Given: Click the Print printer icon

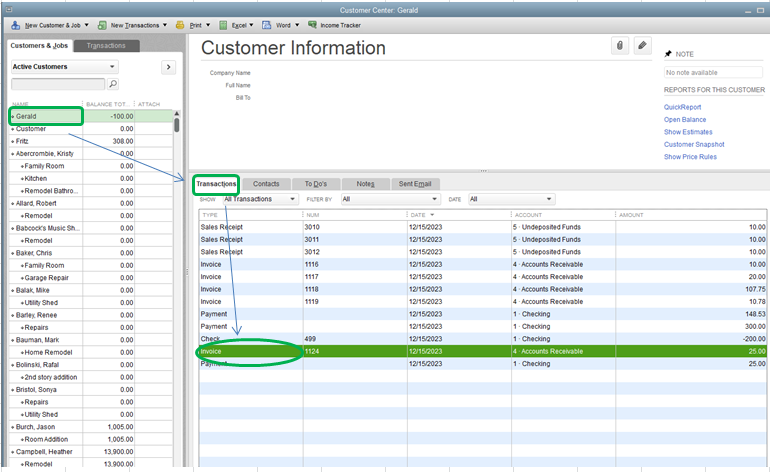Looking at the screenshot, I should point(180,25).
